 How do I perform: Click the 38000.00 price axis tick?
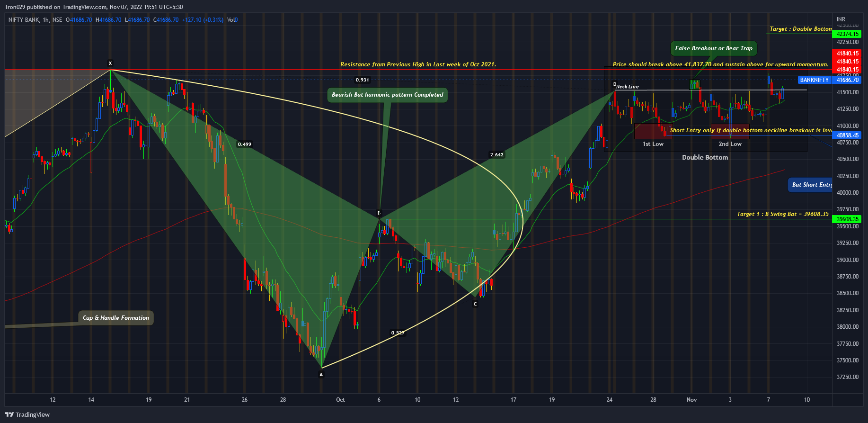coord(848,327)
